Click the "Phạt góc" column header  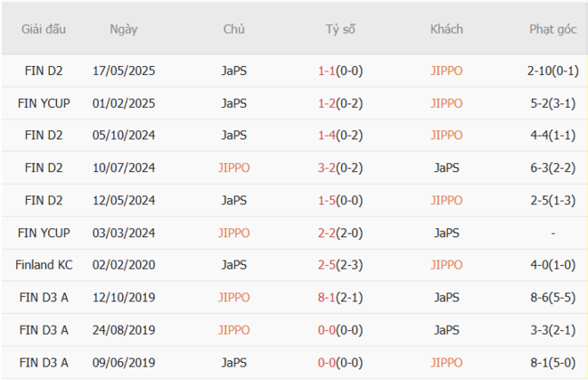(x=553, y=29)
